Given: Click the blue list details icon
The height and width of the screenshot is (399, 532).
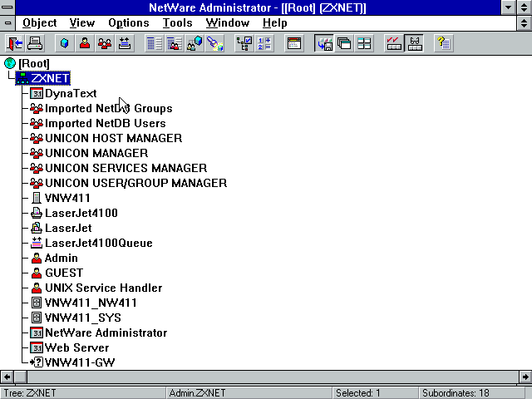Looking at the screenshot, I should coord(155,43).
